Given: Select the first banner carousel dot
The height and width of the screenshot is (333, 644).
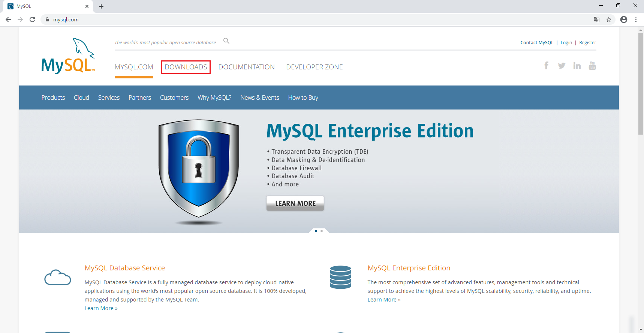Looking at the screenshot, I should [316, 231].
